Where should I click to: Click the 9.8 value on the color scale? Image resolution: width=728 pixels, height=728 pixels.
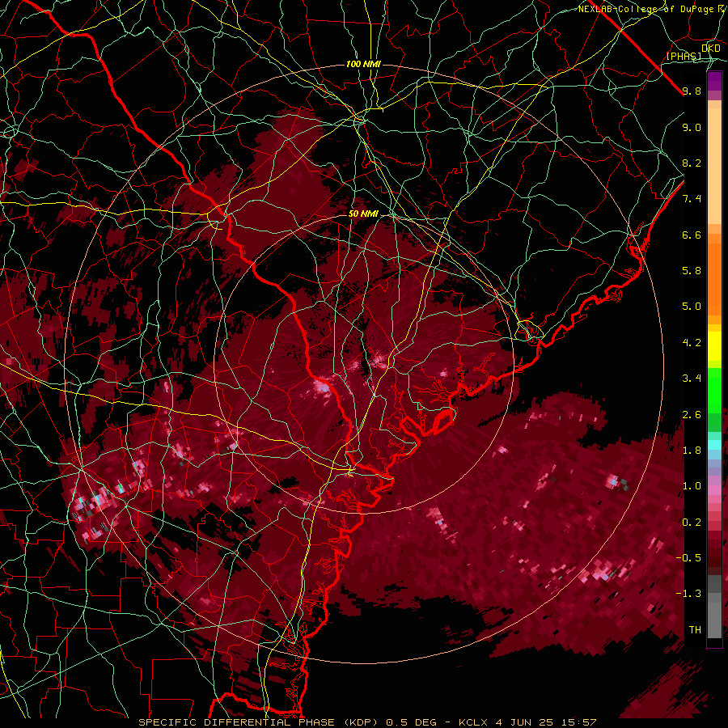[692, 91]
